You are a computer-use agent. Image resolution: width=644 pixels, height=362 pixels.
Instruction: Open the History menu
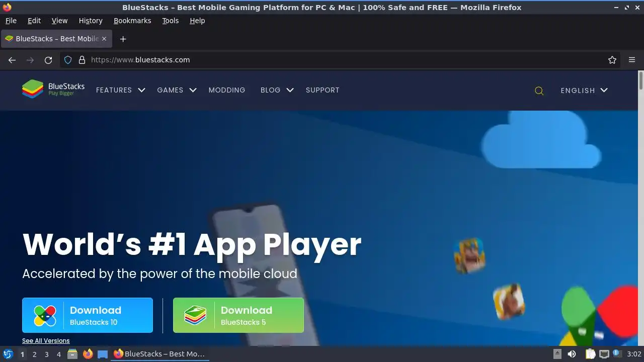pos(91,21)
